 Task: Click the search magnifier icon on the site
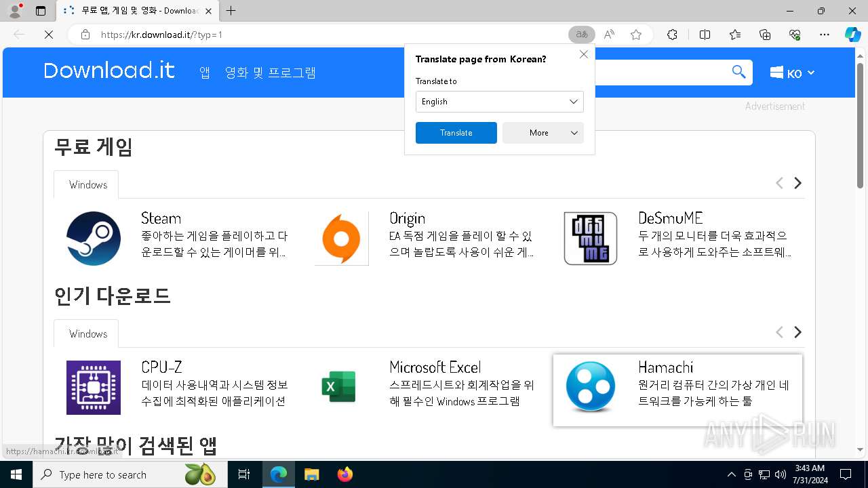click(x=738, y=73)
